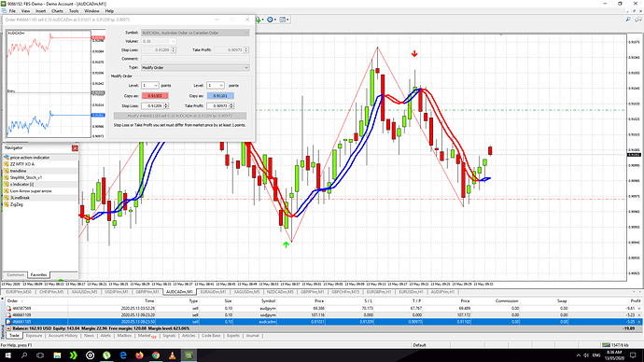Close the audjpym order with its row X

[x=638, y=308]
